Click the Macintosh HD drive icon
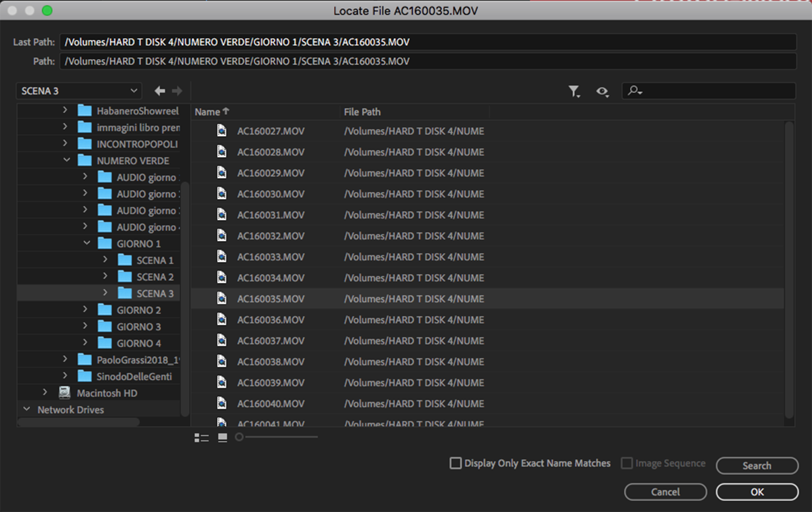 [64, 393]
